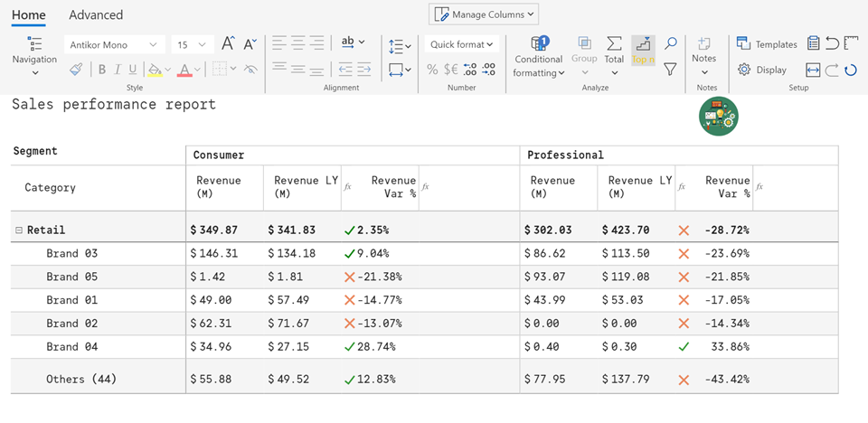Click the filter funnel icon

670,69
